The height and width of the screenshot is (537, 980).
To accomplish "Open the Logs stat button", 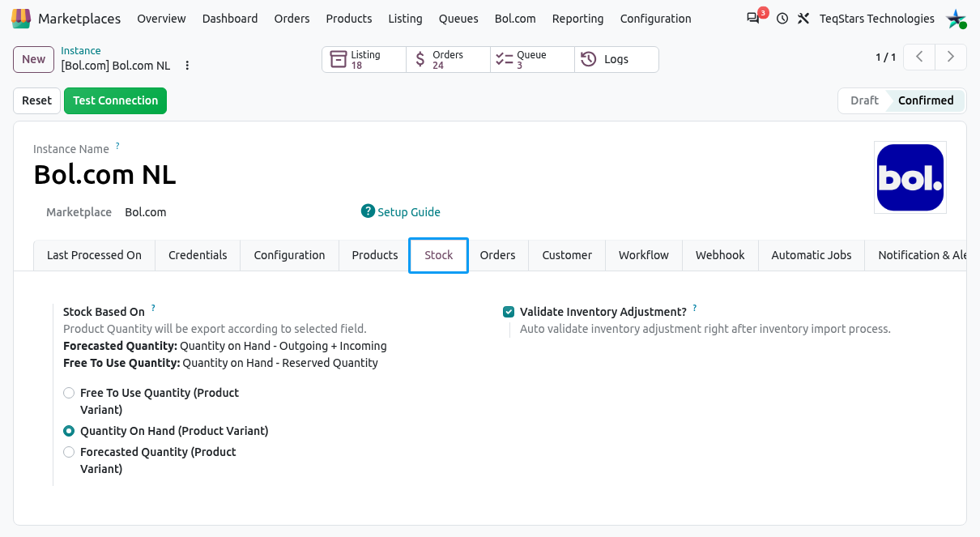I will [616, 59].
